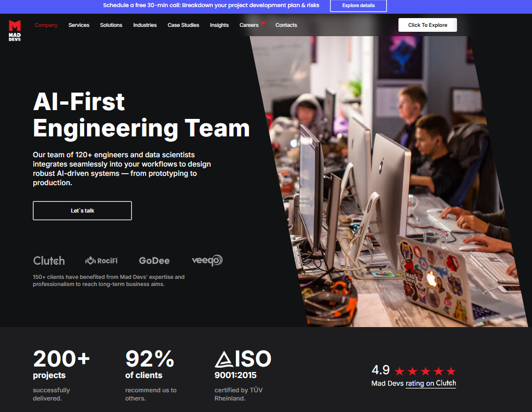Click the red five-star rating icons

(x=425, y=371)
